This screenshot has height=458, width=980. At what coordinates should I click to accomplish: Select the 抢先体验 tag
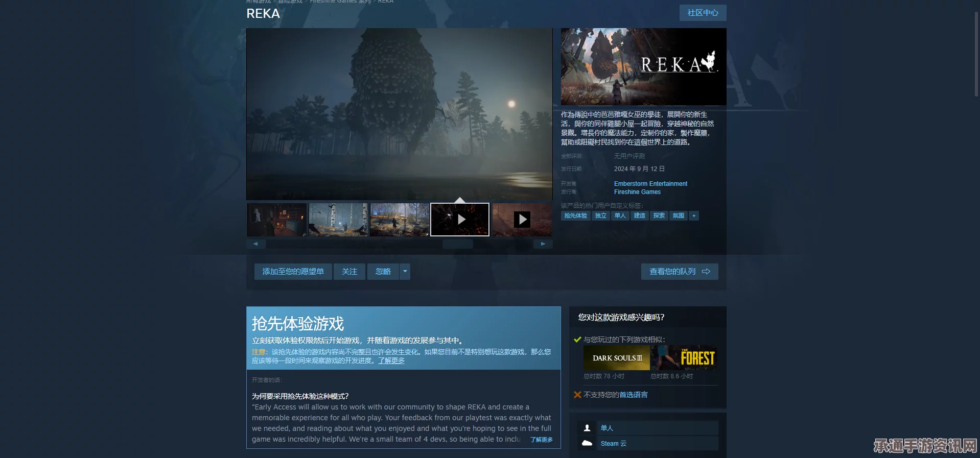pyautogui.click(x=575, y=215)
